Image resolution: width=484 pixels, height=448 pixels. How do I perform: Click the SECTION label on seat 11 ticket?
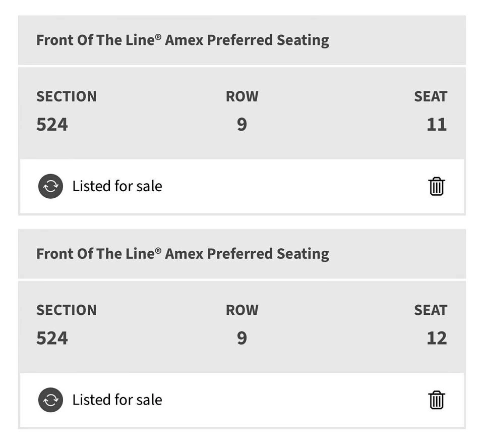66,96
